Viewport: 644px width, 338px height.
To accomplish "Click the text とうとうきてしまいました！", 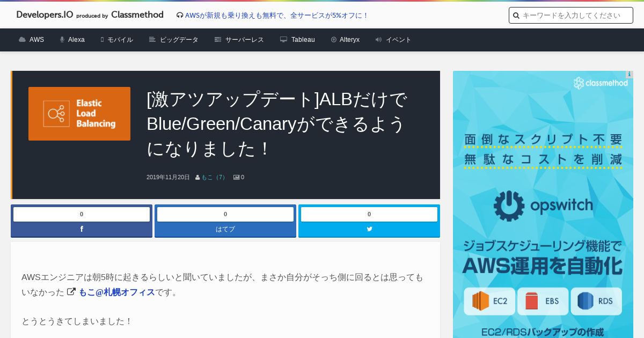I will coord(77,321).
